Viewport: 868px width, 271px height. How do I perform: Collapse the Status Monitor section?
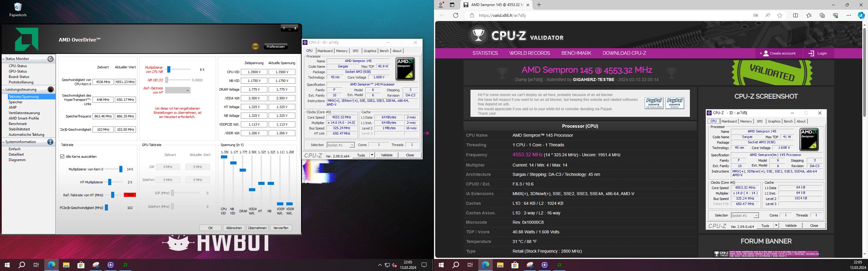point(3,59)
